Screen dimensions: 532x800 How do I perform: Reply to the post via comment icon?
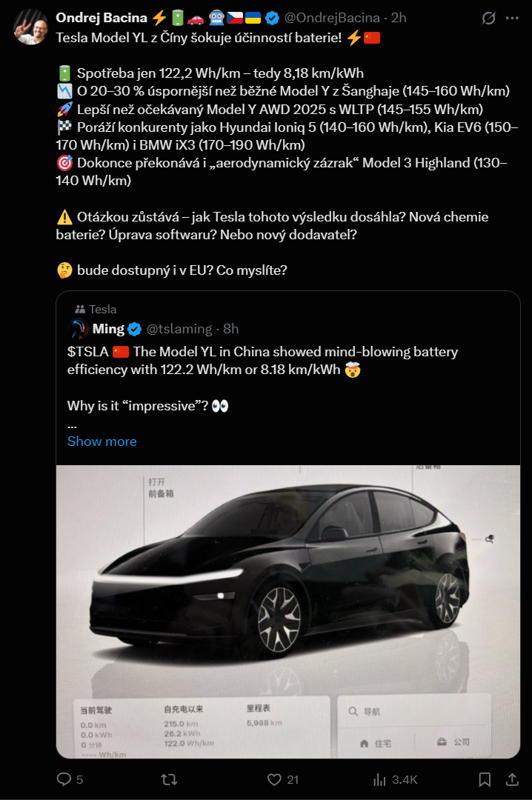click(65, 779)
